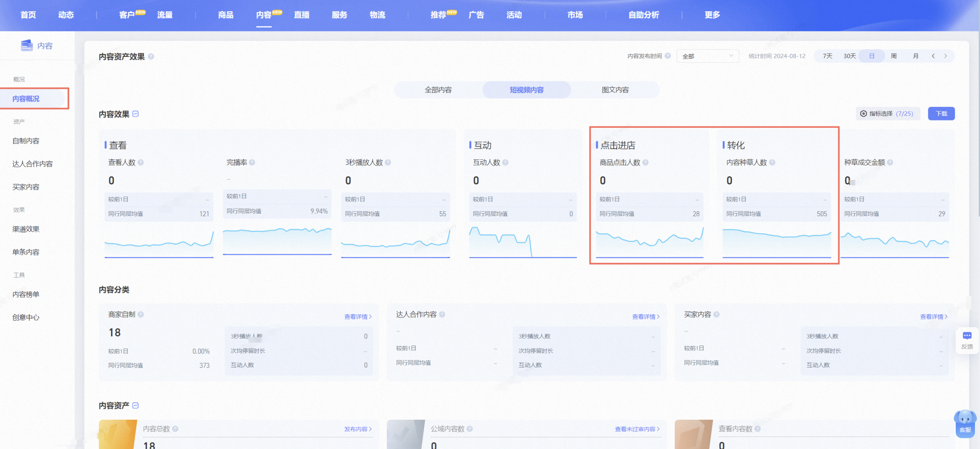Screen dimensions: 980x449
Task: Click the help icon next to 3秒播放人数 metric
Action: (x=388, y=162)
